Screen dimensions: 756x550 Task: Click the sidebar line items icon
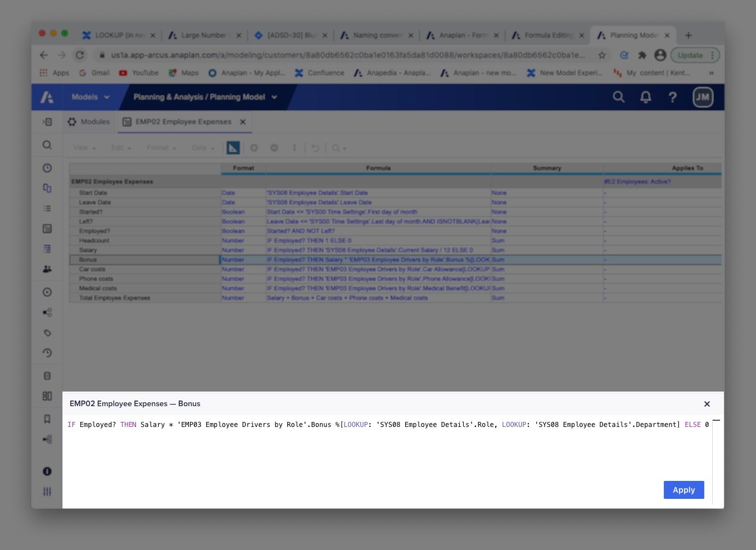coord(47,249)
